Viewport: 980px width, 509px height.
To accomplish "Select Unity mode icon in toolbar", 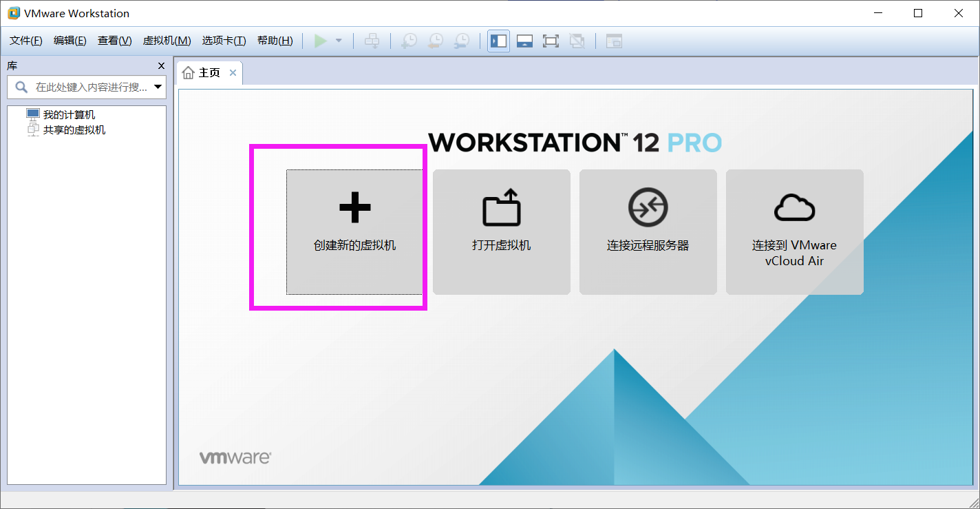I will [577, 41].
